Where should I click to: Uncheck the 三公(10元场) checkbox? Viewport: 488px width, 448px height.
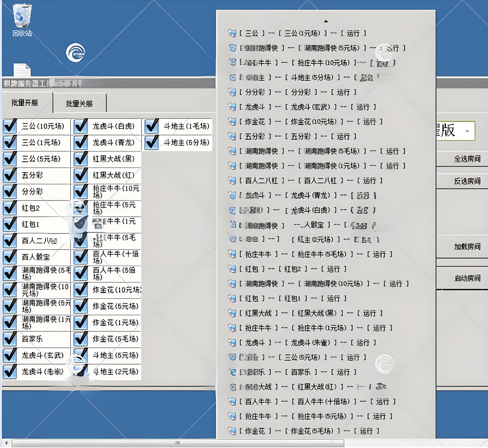tap(10, 126)
